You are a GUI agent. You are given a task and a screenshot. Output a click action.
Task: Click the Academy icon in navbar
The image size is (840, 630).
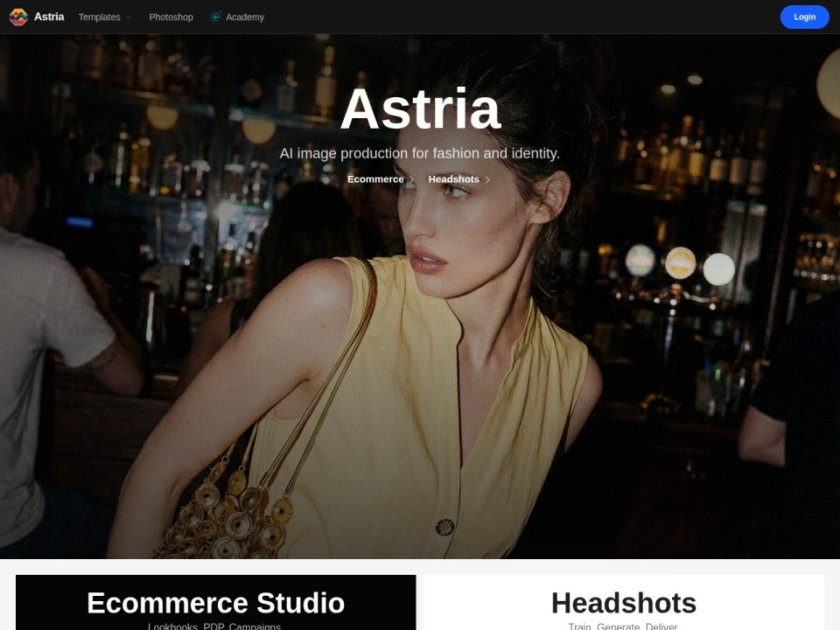(215, 17)
